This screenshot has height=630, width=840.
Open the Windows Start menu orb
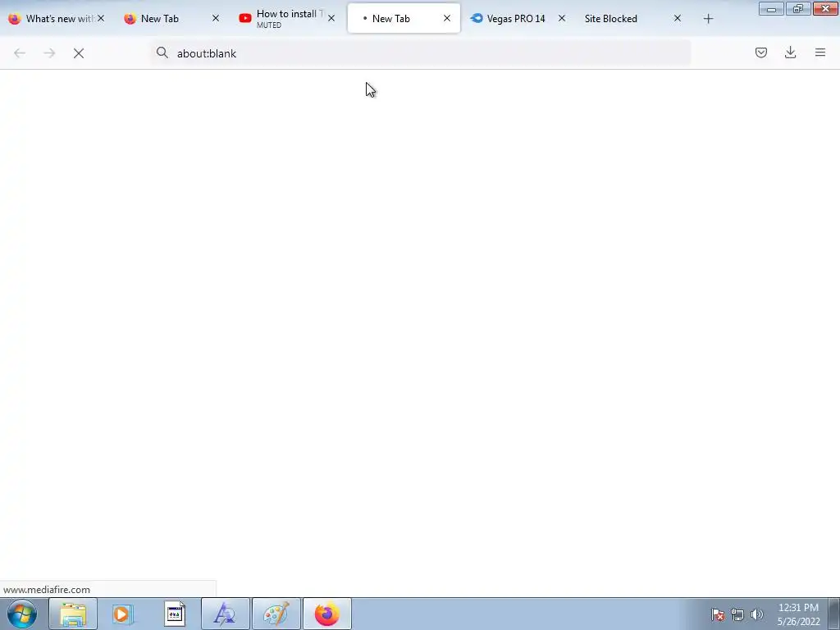pos(22,614)
